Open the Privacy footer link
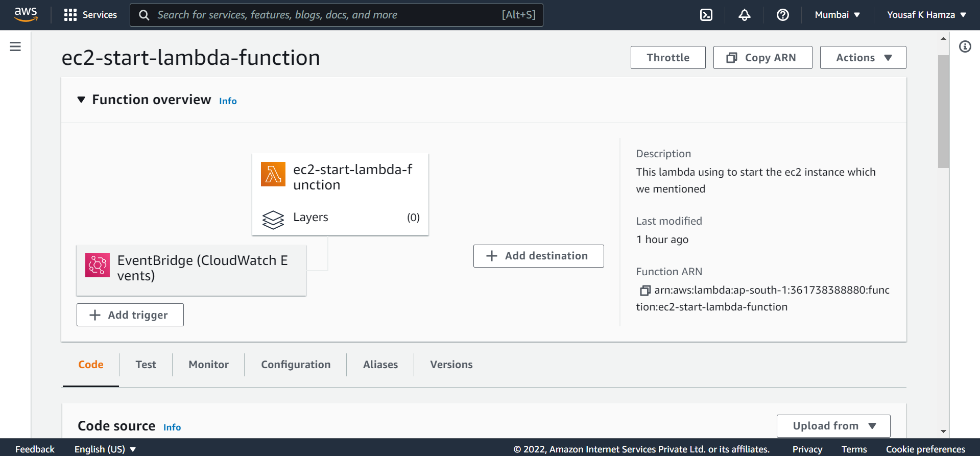 click(807, 449)
